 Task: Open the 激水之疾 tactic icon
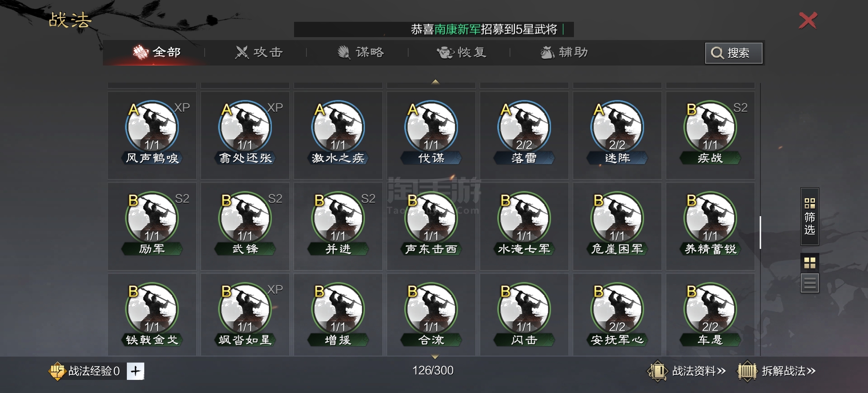pyautogui.click(x=338, y=127)
